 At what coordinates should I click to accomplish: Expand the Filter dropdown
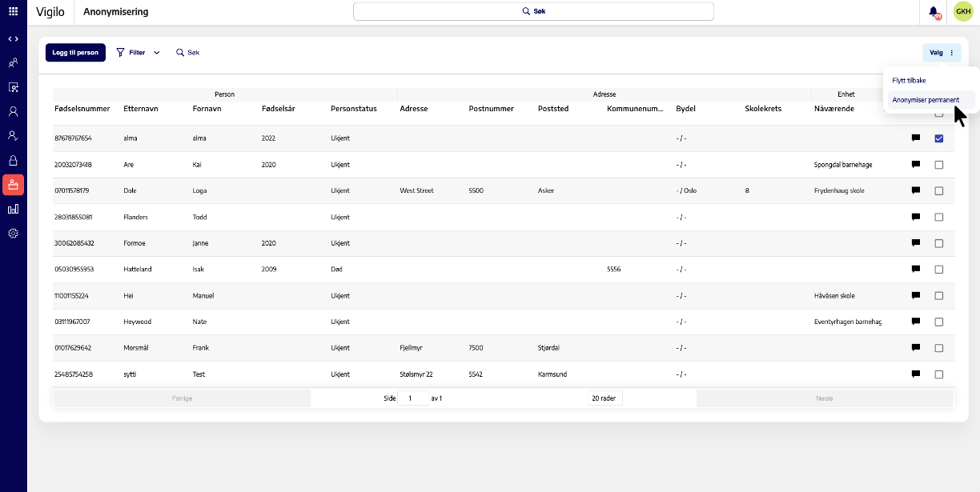(x=138, y=53)
